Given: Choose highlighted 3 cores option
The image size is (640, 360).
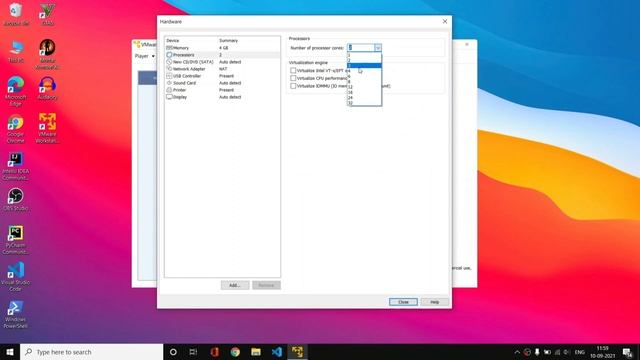Looking at the screenshot, I should tap(364, 65).
